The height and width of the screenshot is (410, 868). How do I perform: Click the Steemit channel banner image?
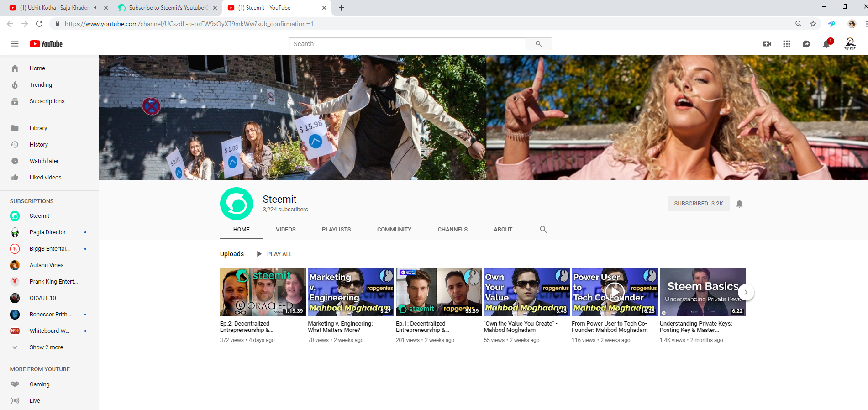click(x=483, y=118)
